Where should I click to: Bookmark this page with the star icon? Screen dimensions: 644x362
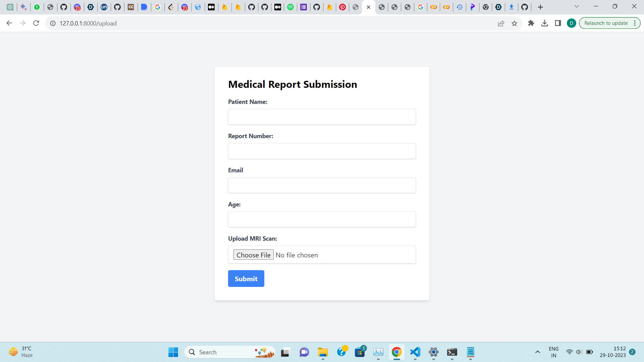[514, 23]
